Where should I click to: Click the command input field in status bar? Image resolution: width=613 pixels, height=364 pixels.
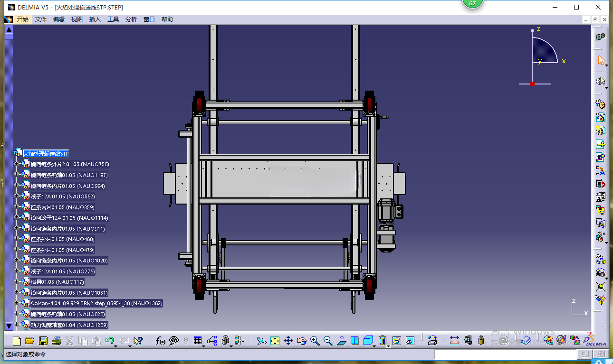[506, 355]
